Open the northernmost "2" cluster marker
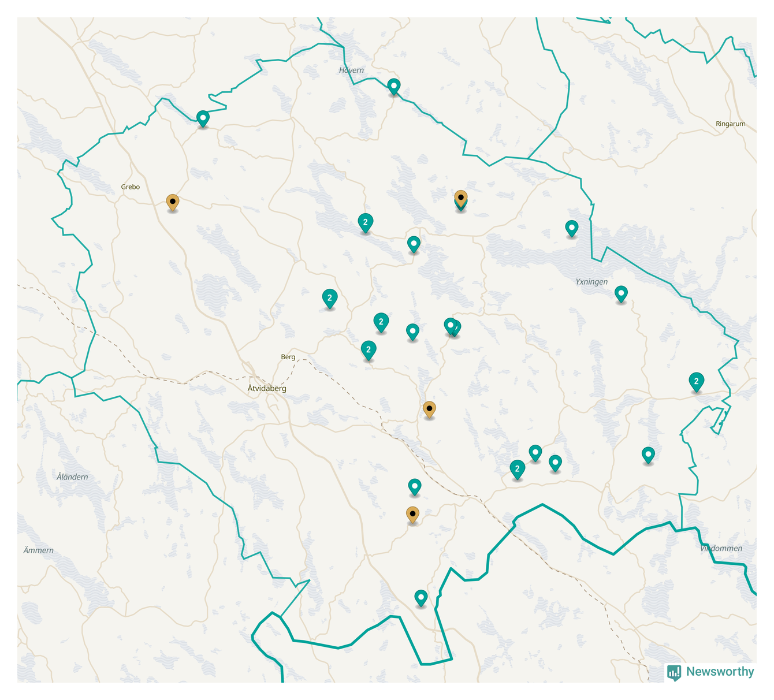The image size is (774, 700). click(x=365, y=222)
